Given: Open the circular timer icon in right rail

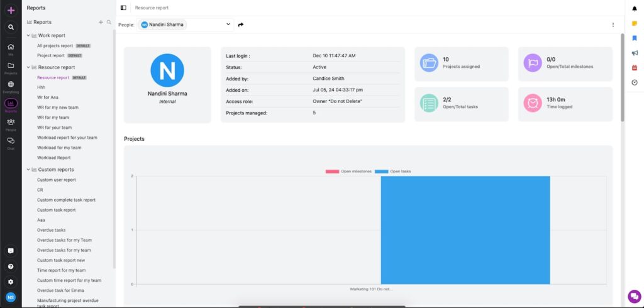Looking at the screenshot, I should (x=635, y=82).
